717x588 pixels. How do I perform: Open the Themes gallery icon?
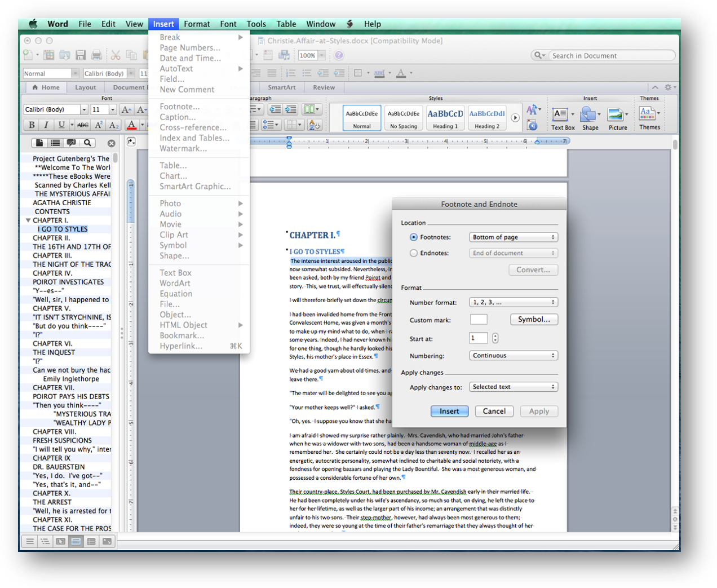[x=648, y=114]
